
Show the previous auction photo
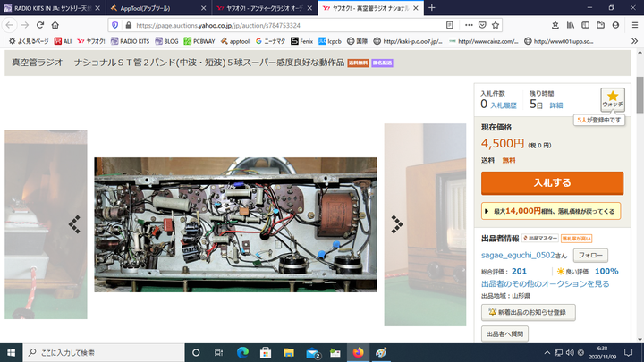coord(75,223)
